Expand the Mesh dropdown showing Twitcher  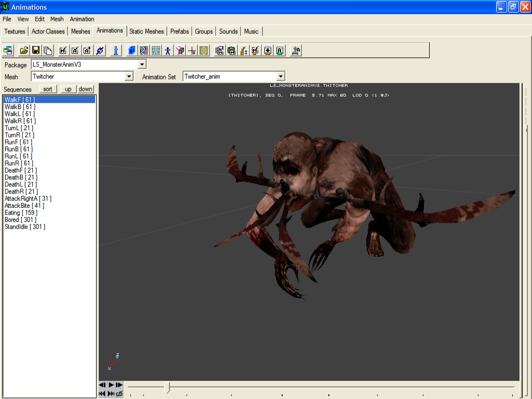(129, 76)
